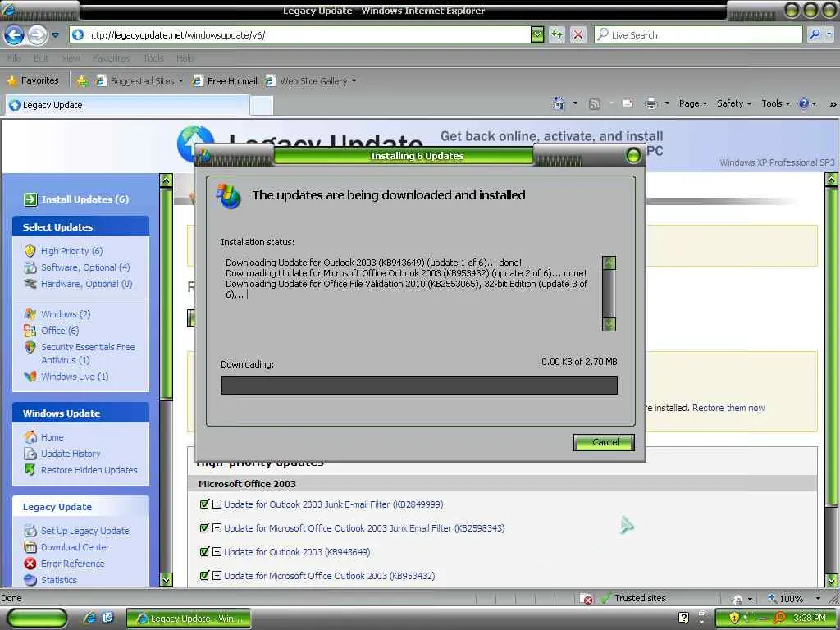This screenshot has width=840, height=630.
Task: Click the Statistics icon
Action: click(30, 580)
